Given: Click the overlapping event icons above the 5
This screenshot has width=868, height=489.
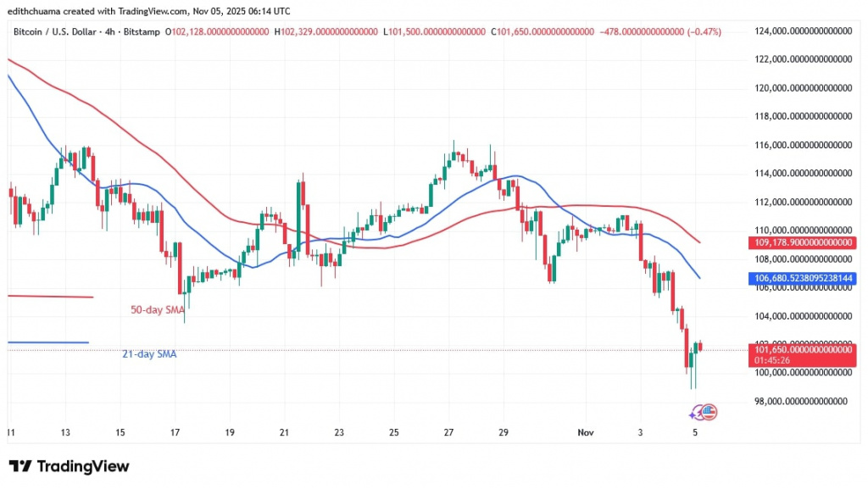Looking at the screenshot, I should click(x=702, y=413).
